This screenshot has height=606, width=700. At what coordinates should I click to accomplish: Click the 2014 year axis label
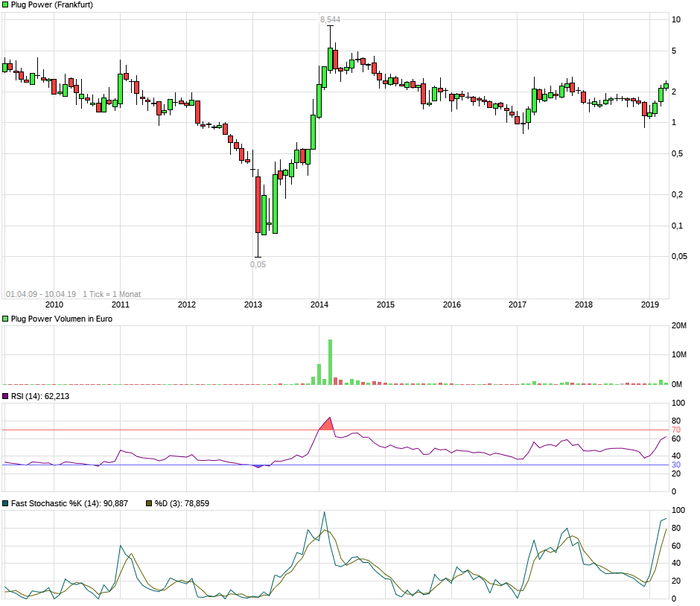(319, 304)
